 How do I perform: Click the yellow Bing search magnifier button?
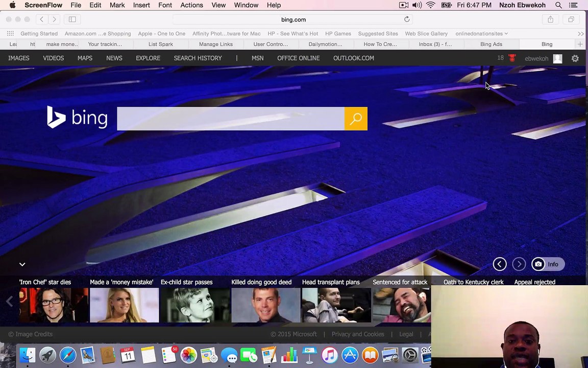click(356, 119)
